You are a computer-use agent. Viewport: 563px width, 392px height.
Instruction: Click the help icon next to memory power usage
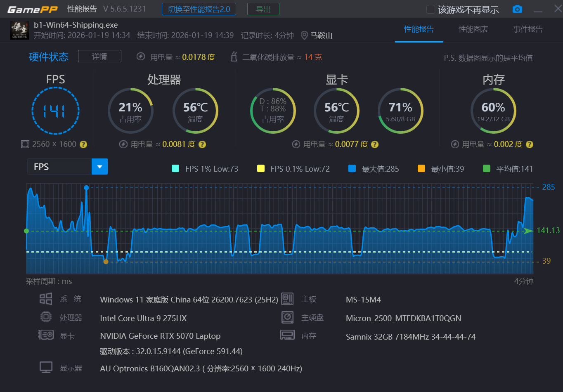pyautogui.click(x=530, y=144)
